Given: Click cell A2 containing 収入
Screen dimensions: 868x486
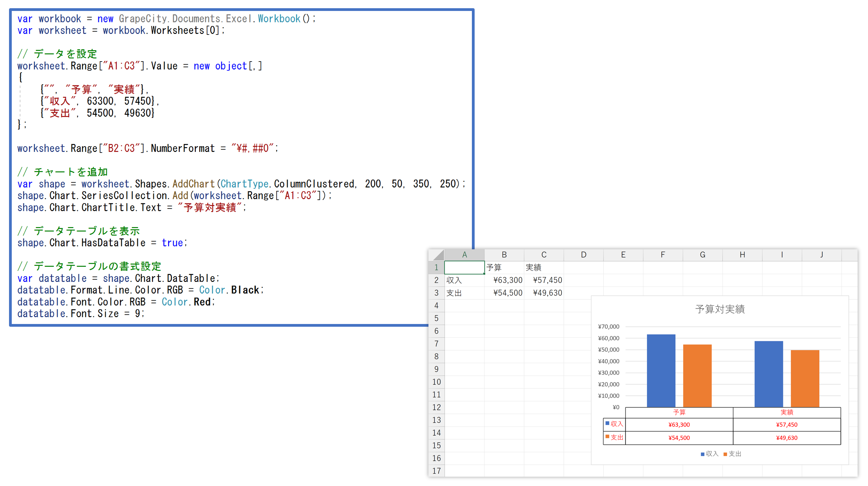Looking at the screenshot, I should click(464, 280).
